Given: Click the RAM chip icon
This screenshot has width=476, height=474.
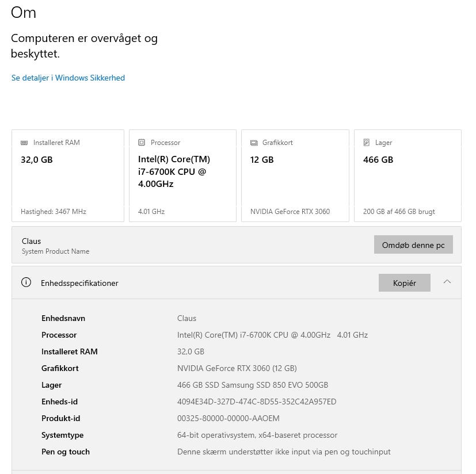Looking at the screenshot, I should [24, 143].
